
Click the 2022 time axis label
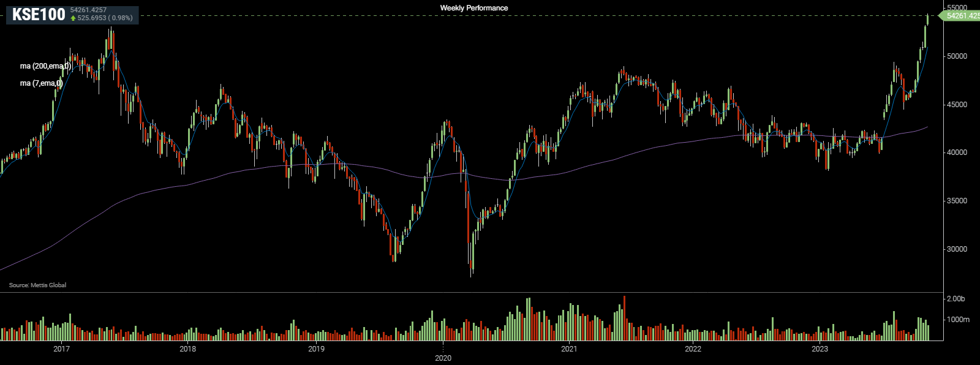point(693,349)
